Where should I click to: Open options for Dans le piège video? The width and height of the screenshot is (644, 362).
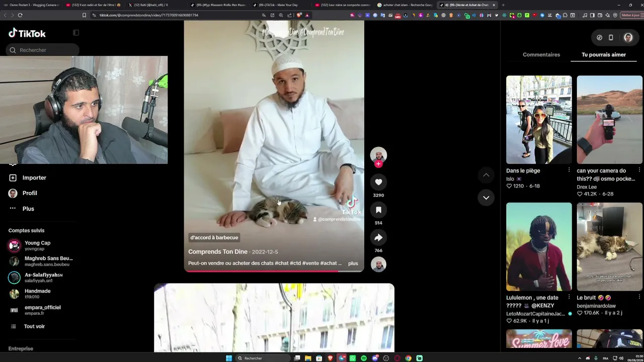[x=569, y=170]
